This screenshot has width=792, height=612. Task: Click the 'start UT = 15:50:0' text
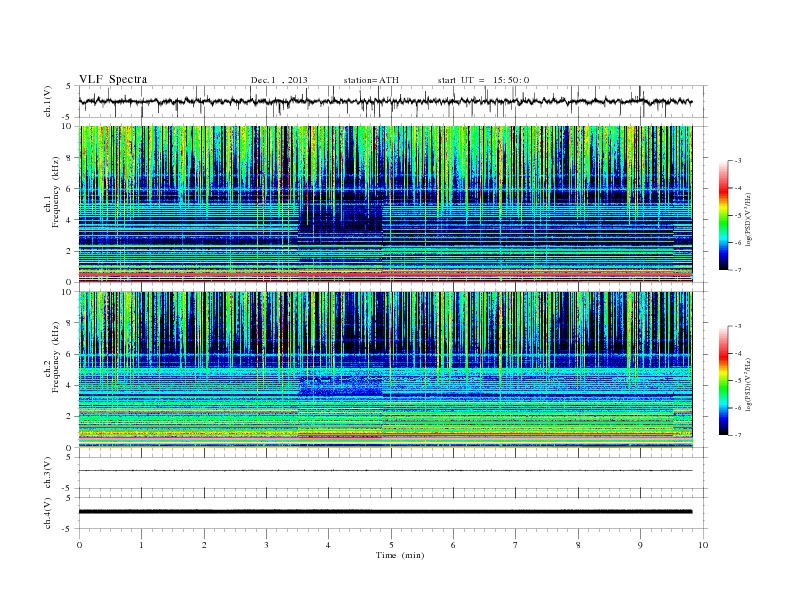pos(483,80)
